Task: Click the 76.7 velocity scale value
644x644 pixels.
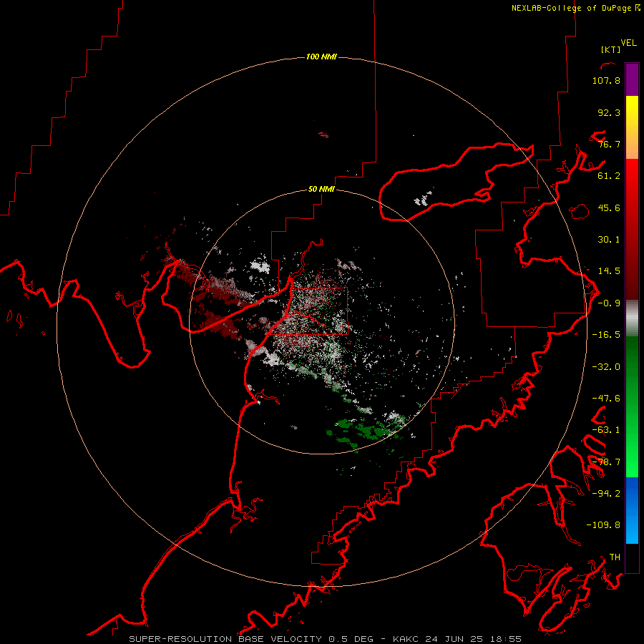Action: click(609, 144)
